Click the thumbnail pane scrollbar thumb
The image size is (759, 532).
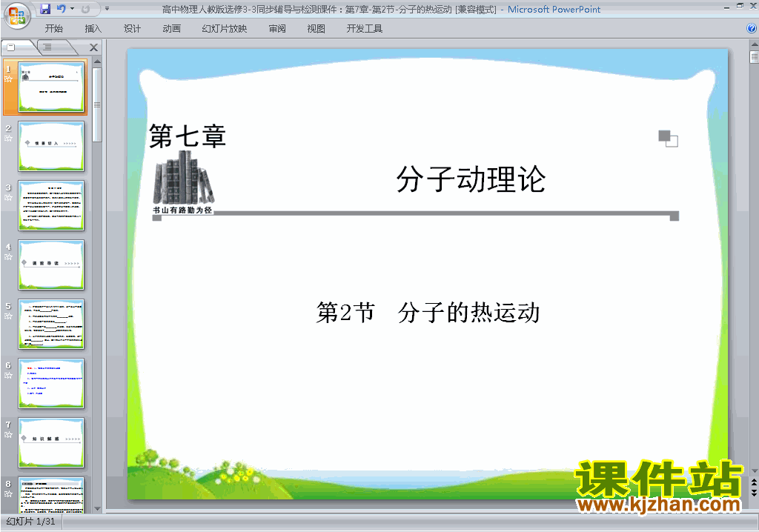(97, 104)
